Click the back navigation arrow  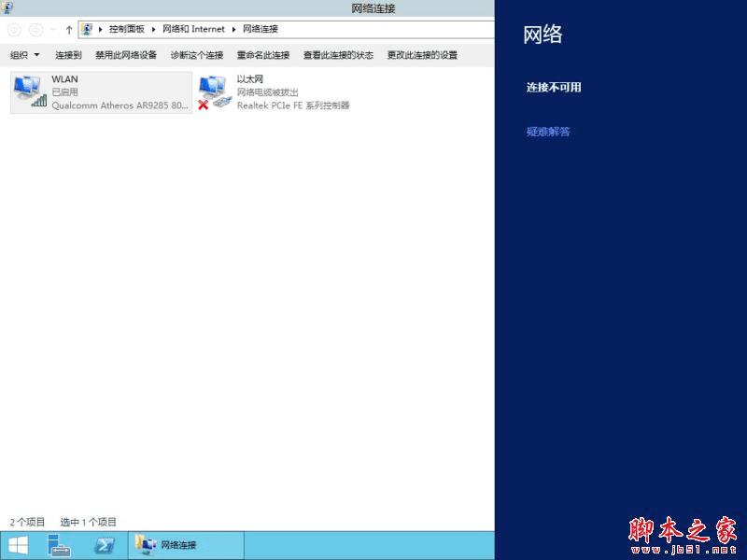pos(15,29)
